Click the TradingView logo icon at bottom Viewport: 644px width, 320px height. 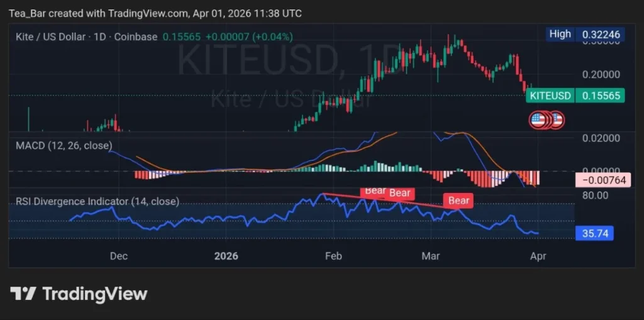pyautogui.click(x=23, y=294)
